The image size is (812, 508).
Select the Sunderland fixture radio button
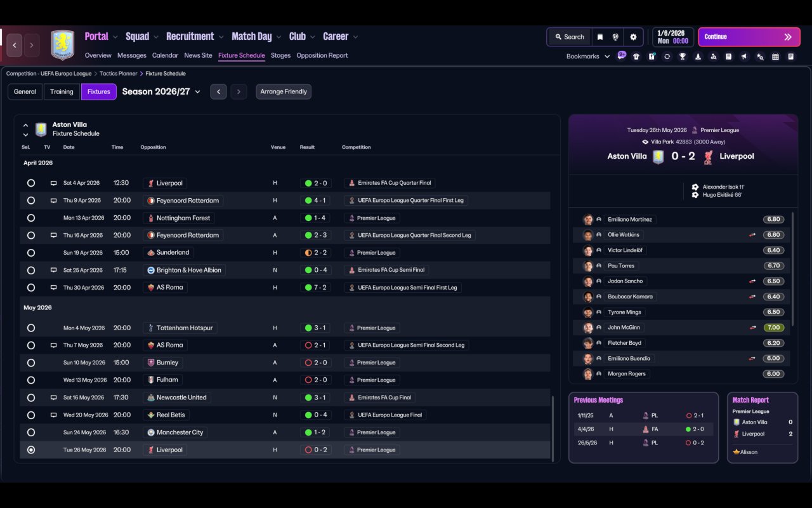(x=31, y=253)
